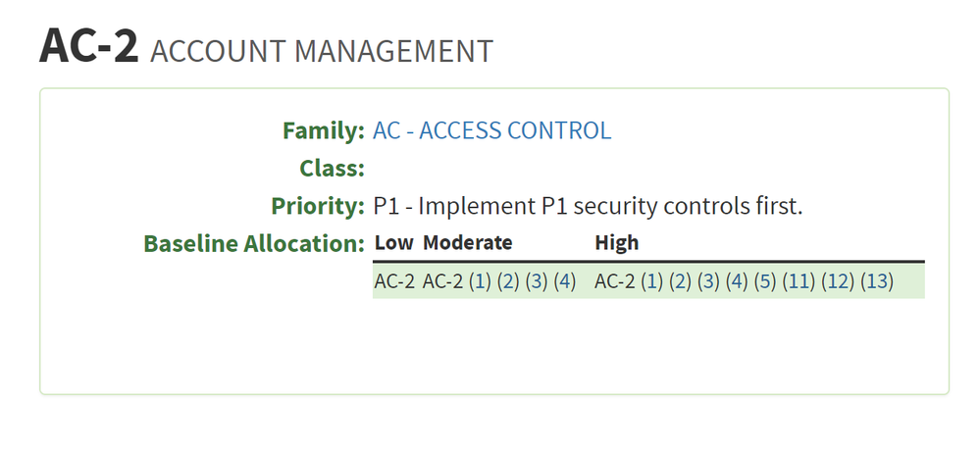Click the Low baseline column header
This screenshot has height=454, width=980.
(393, 243)
